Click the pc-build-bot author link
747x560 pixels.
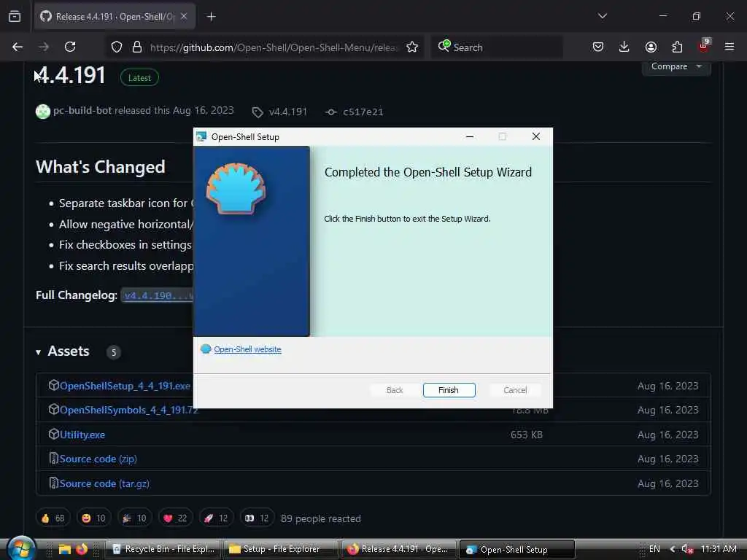(82, 111)
